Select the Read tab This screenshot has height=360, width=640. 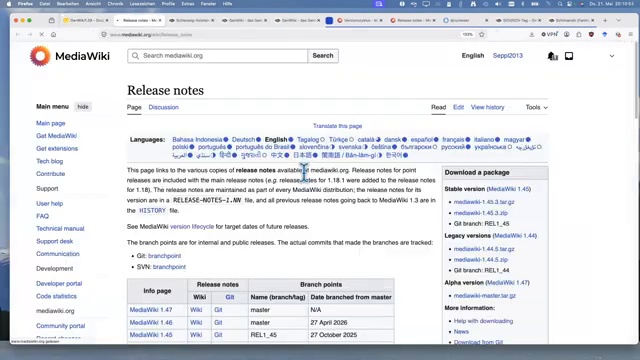pos(438,107)
